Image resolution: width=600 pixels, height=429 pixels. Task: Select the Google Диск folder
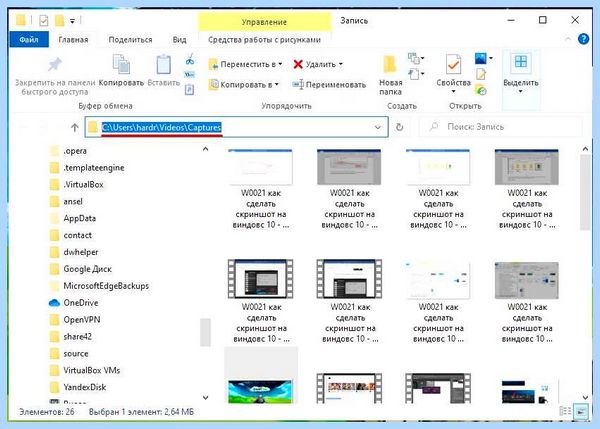point(81,269)
